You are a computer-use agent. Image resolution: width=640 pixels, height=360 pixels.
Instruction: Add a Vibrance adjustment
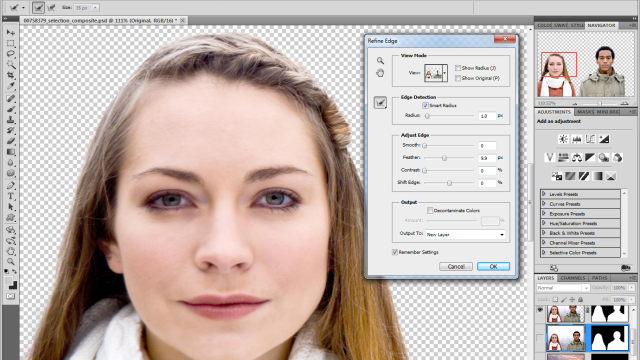click(550, 157)
